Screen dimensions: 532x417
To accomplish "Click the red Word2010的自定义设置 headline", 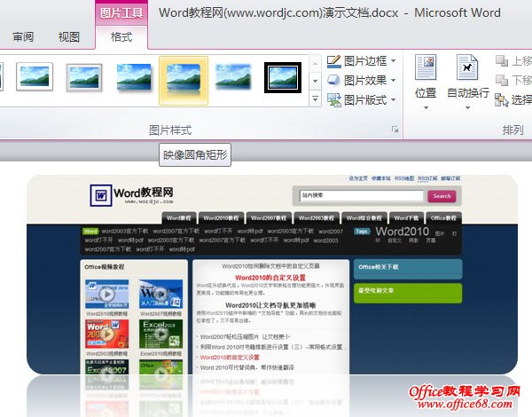I will 270,278.
